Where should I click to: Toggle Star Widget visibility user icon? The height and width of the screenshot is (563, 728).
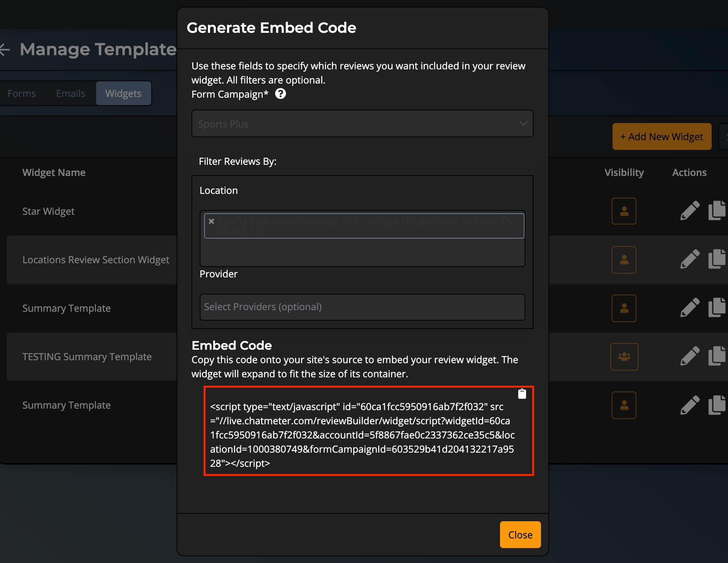[x=624, y=211]
